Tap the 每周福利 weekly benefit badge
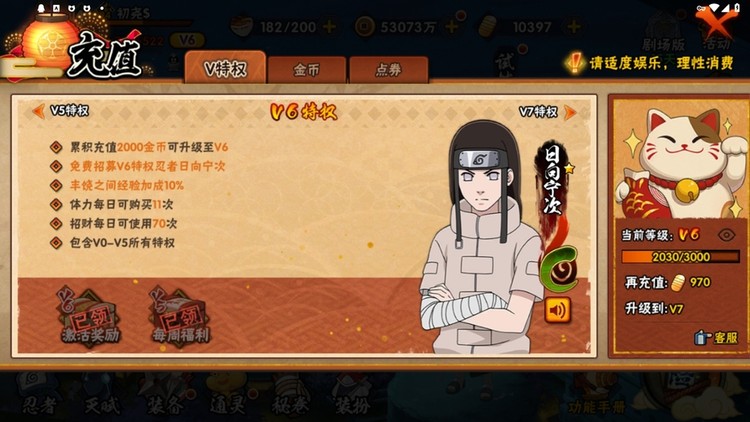Screen dimensions: 750x422 [x=180, y=316]
